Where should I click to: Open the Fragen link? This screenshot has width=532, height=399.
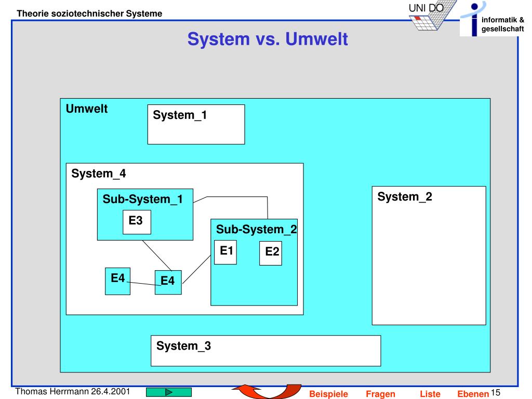pos(380,394)
